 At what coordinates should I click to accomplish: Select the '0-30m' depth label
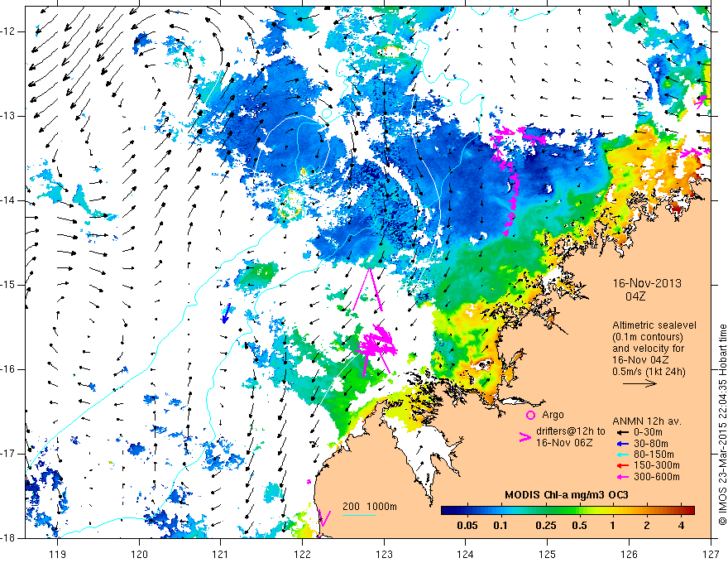[x=648, y=432]
